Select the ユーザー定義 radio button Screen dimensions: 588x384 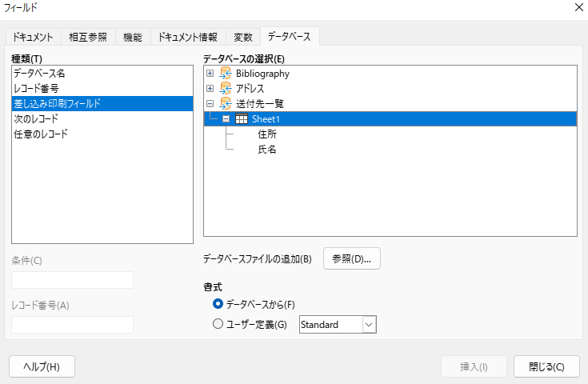[x=218, y=325]
